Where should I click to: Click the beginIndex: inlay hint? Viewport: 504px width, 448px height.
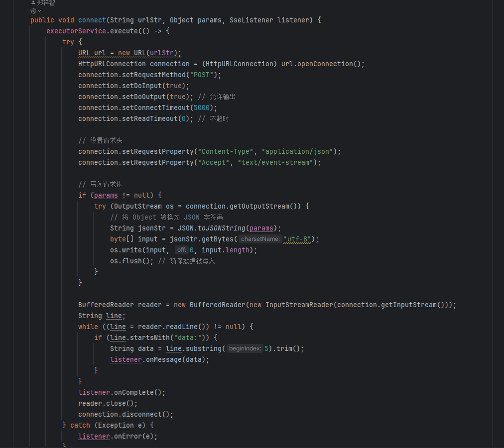click(x=245, y=349)
